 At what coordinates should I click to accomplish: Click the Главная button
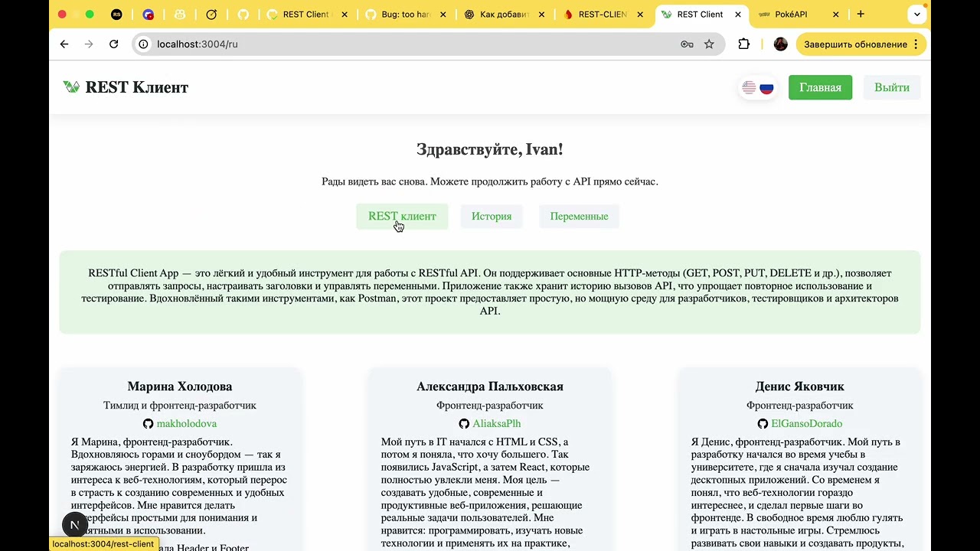[820, 87]
